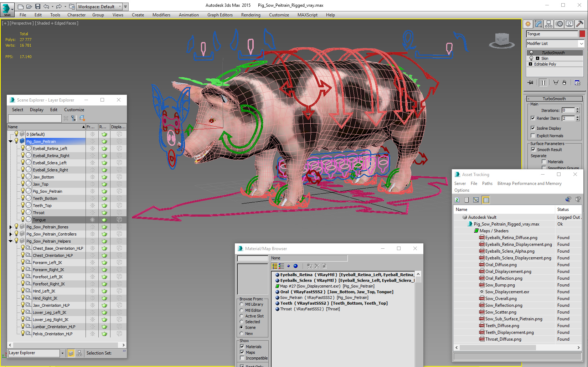Click Scene Explorer search field
588x367 pixels.
click(x=35, y=118)
